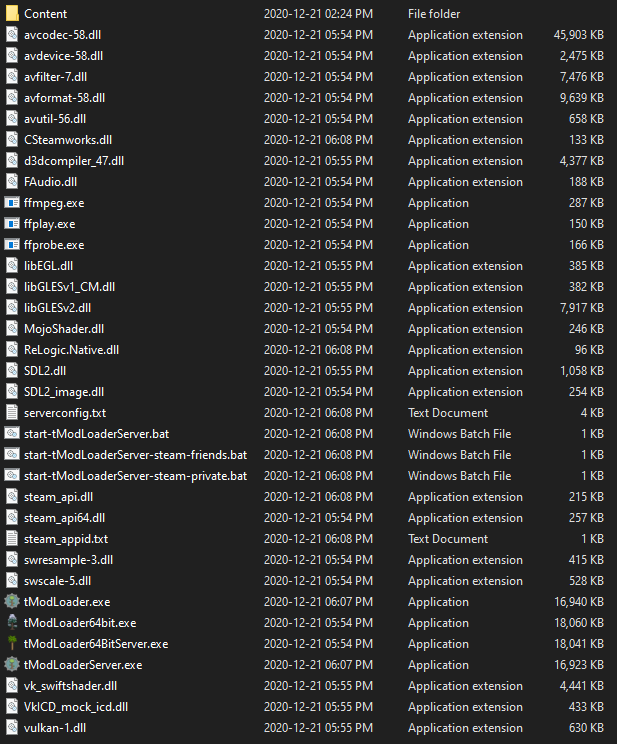
Task: Select the tModLoader.exe file name
Action: point(67,602)
